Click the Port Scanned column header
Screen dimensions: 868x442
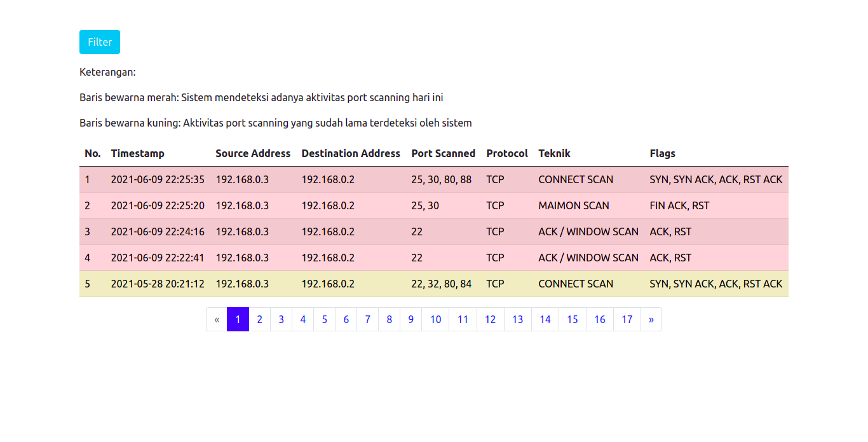click(x=443, y=153)
